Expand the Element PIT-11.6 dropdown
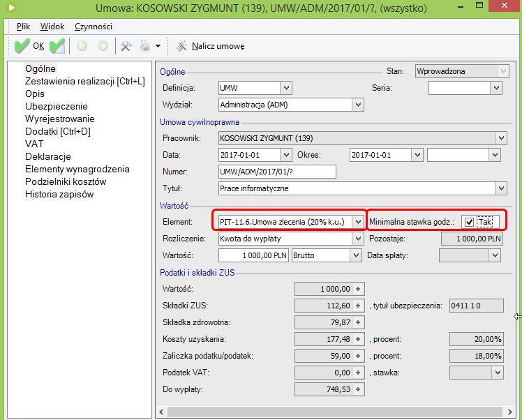The width and height of the screenshot is (522, 420). point(358,222)
